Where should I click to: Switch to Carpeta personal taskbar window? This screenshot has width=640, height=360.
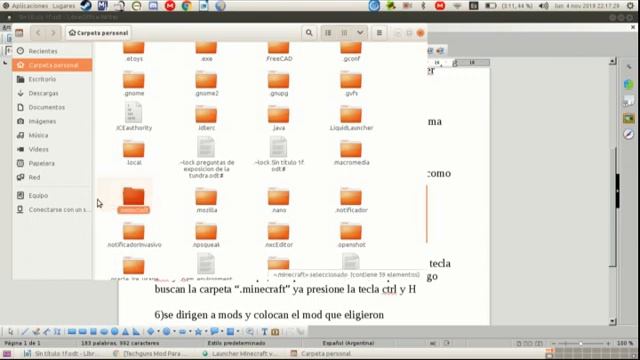coord(321,353)
